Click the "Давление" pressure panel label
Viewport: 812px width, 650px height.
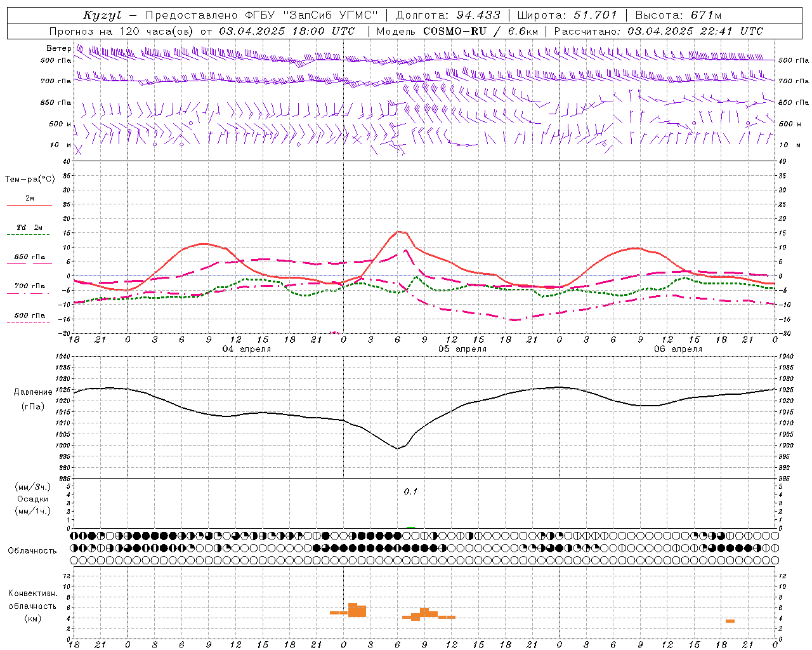[33, 392]
